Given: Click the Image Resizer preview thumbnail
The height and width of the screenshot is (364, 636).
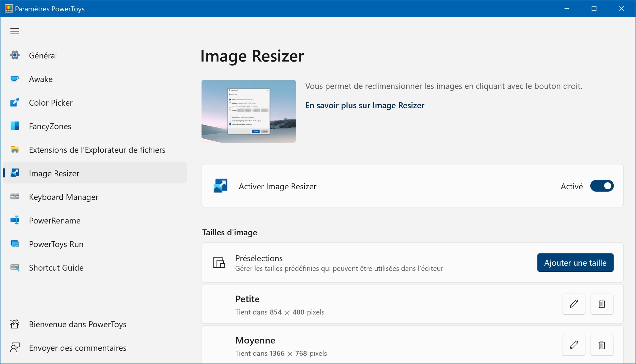Looking at the screenshot, I should click(x=249, y=111).
